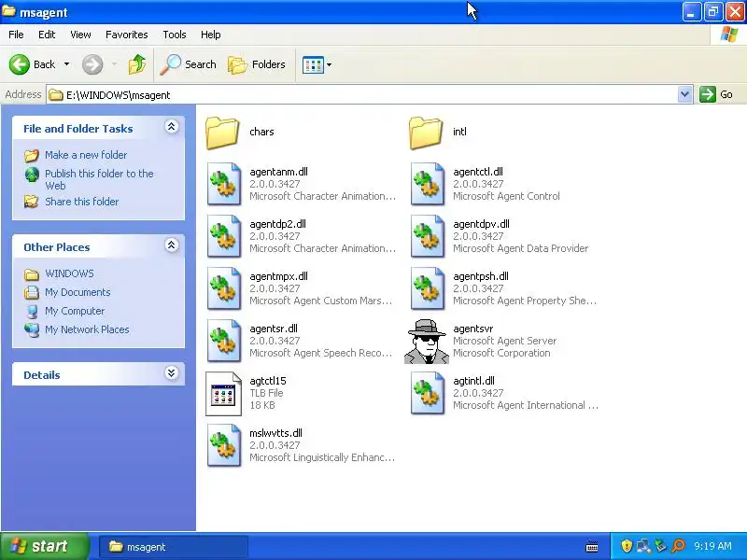This screenshot has height=560, width=747.
Task: Click the orange magnifier tray icon
Action: pos(678,546)
